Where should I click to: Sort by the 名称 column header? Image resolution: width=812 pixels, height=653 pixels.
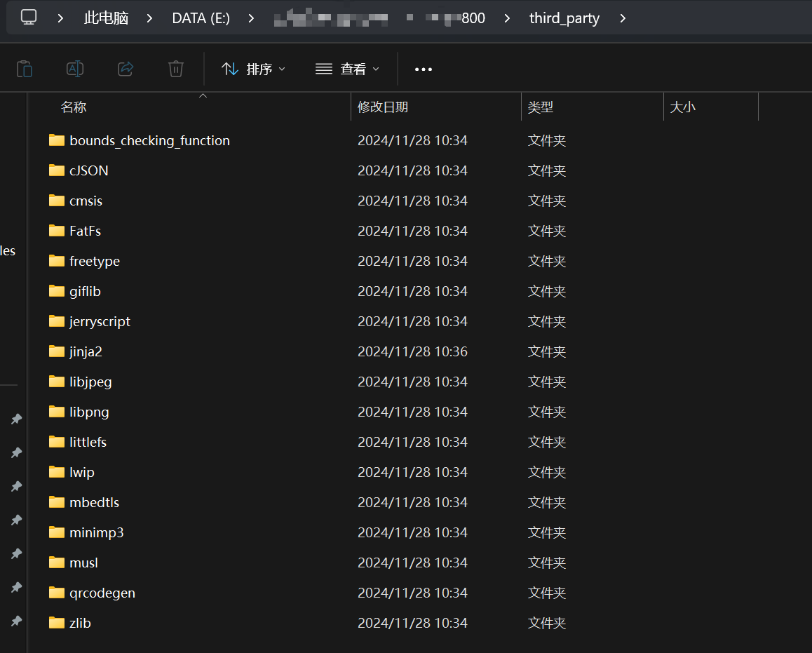click(x=74, y=107)
